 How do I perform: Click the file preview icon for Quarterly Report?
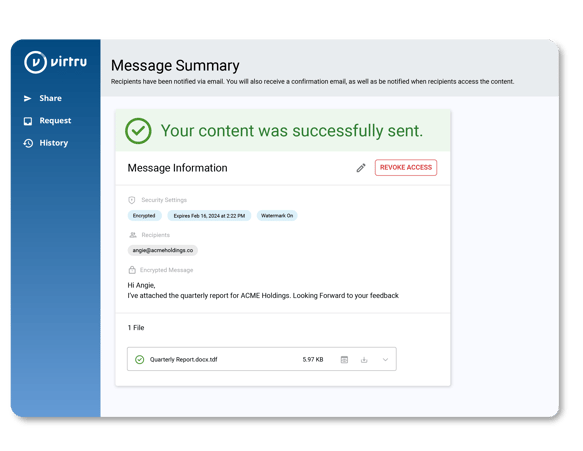pyautogui.click(x=344, y=360)
